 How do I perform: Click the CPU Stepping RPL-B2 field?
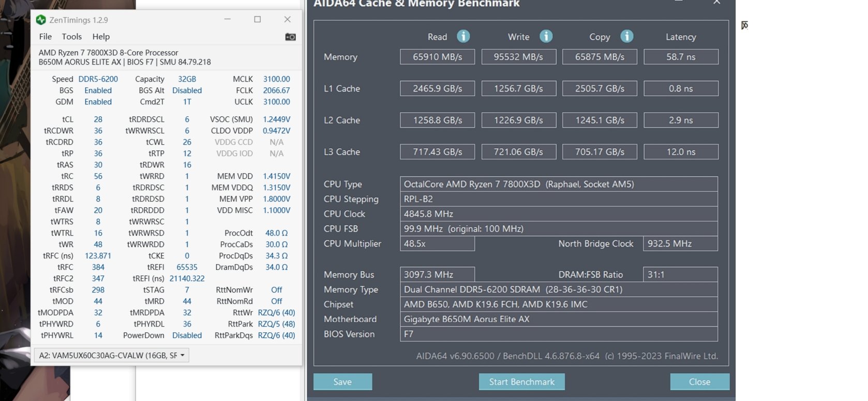(x=559, y=199)
